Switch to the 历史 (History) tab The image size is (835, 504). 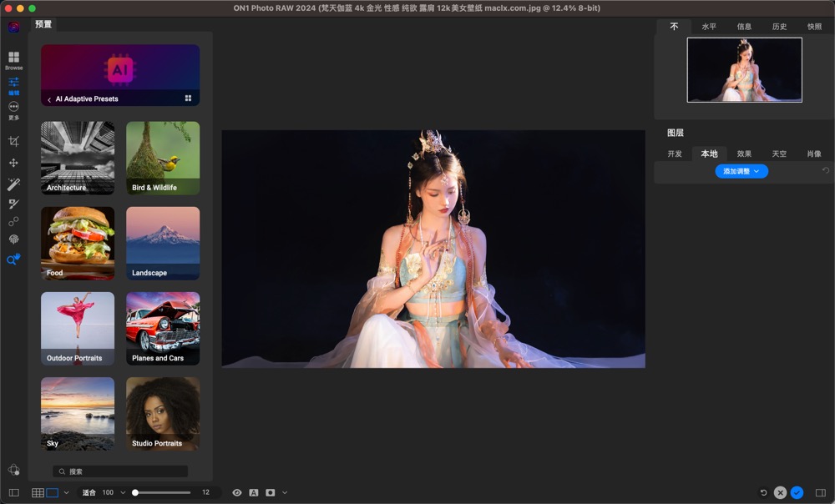[779, 27]
